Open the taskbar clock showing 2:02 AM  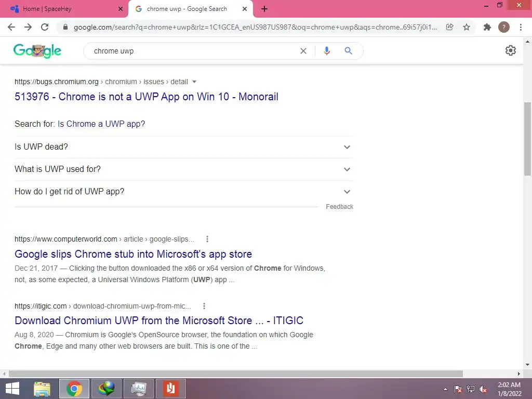tap(509, 389)
